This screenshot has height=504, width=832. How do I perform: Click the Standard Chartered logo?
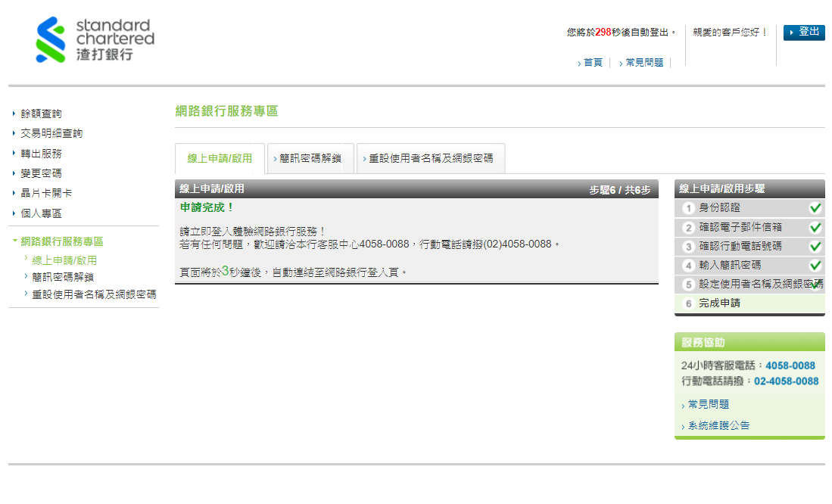coord(95,40)
